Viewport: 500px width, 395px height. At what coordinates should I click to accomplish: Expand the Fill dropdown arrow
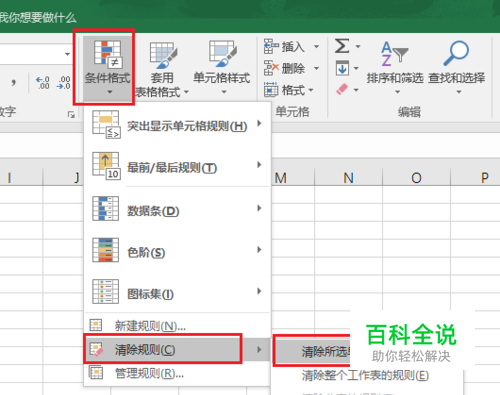(356, 68)
